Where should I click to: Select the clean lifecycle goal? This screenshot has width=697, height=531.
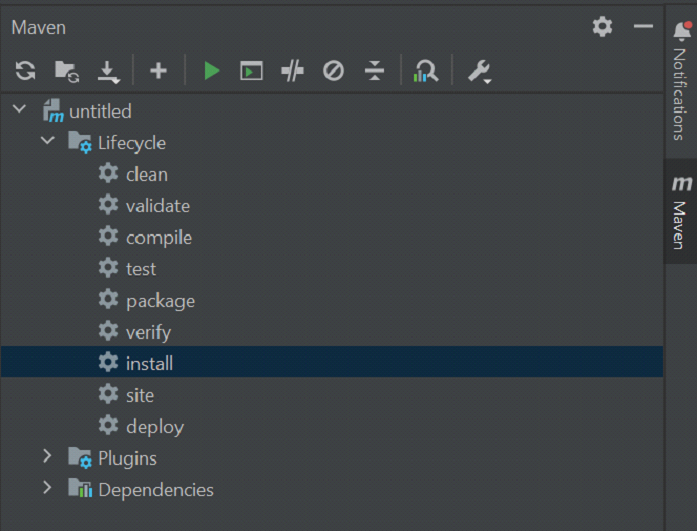(x=146, y=174)
